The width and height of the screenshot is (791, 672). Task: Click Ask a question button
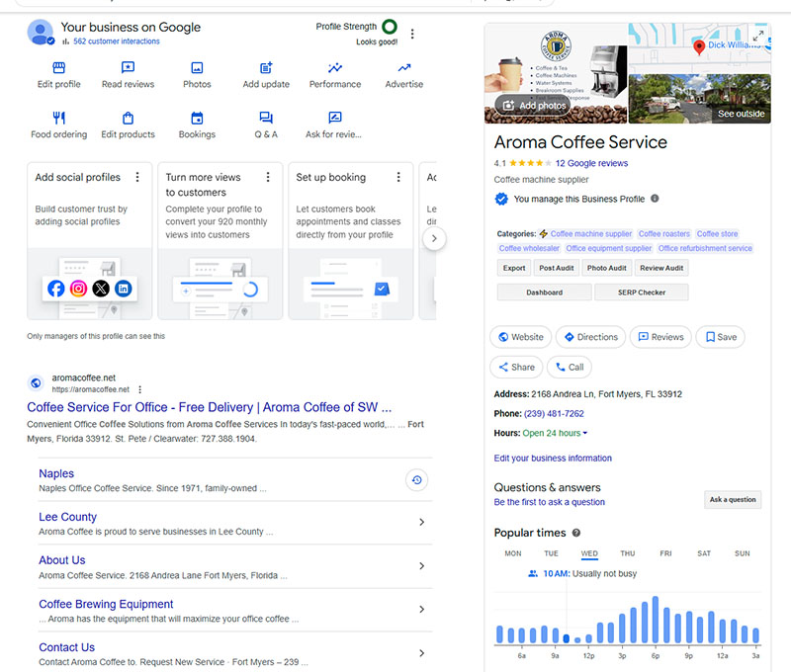click(x=733, y=500)
